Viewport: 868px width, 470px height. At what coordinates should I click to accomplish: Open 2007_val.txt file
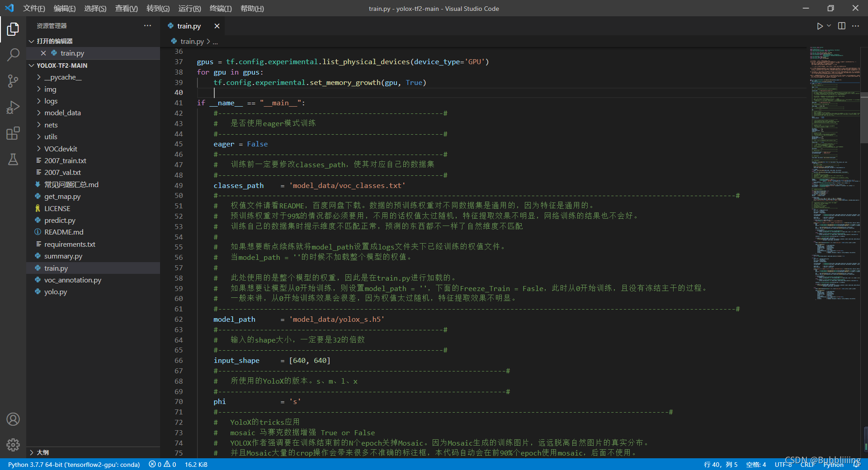93,173
